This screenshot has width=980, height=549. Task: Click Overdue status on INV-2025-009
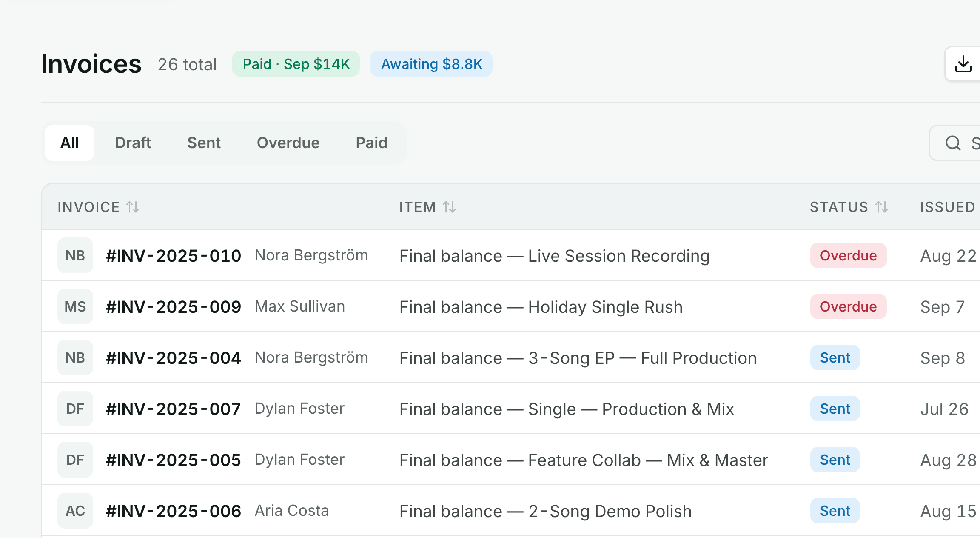click(848, 306)
